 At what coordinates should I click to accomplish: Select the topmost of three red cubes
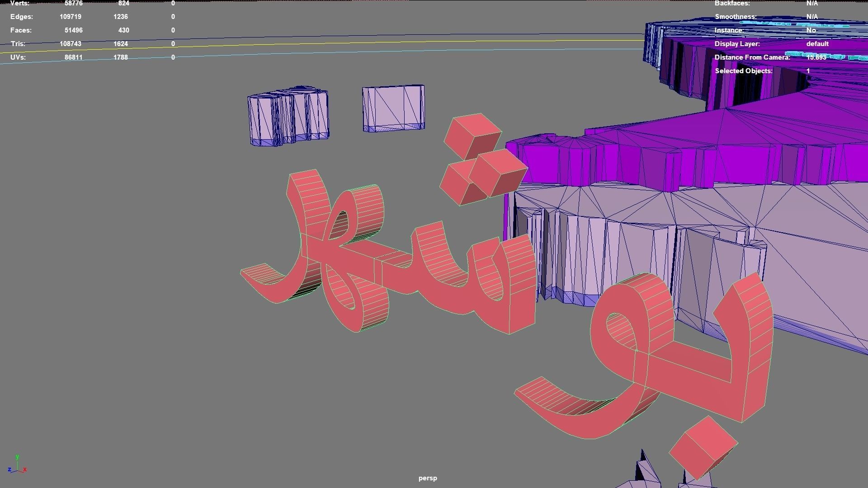point(472,134)
